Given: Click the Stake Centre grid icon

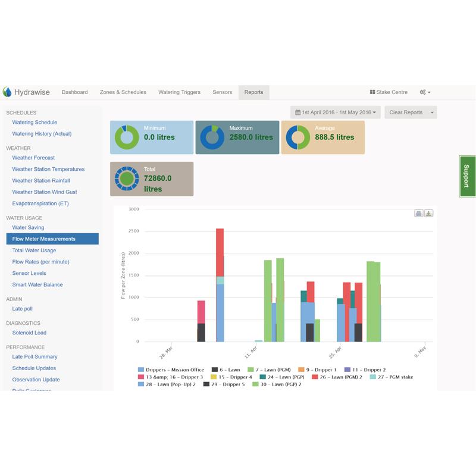Looking at the screenshot, I should 372,92.
